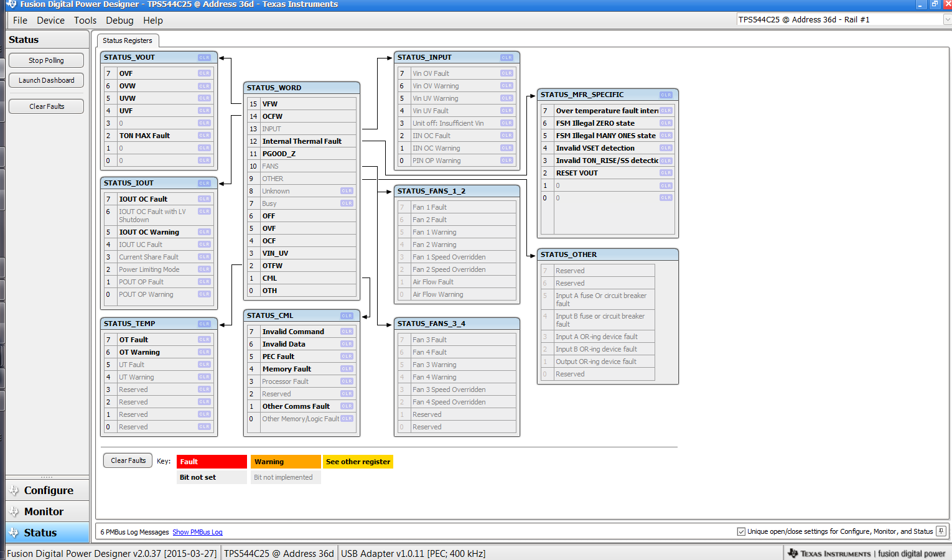Click the red Fault key swatch
The image size is (952, 560).
[212, 462]
